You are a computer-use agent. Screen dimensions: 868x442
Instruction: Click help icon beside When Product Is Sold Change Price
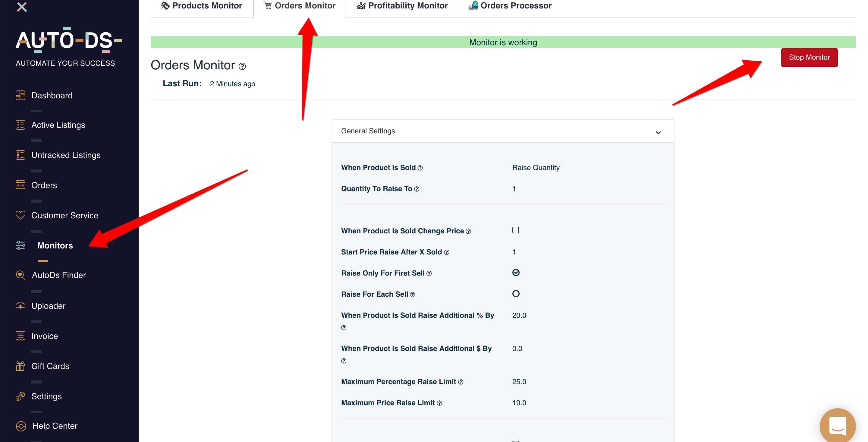468,231
